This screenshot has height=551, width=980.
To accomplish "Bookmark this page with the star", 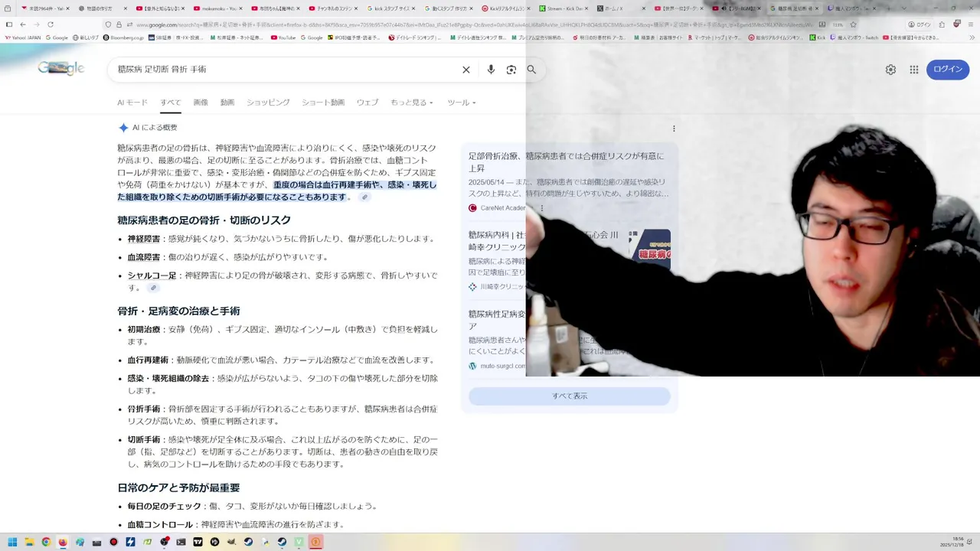I will (852, 24).
